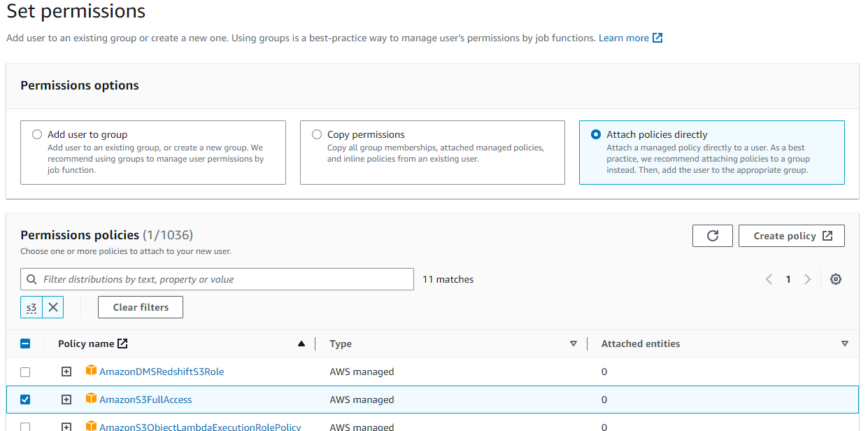Expand AmazonDMSRedshiftS3Role policy details
This screenshot has width=868, height=431.
click(x=66, y=372)
